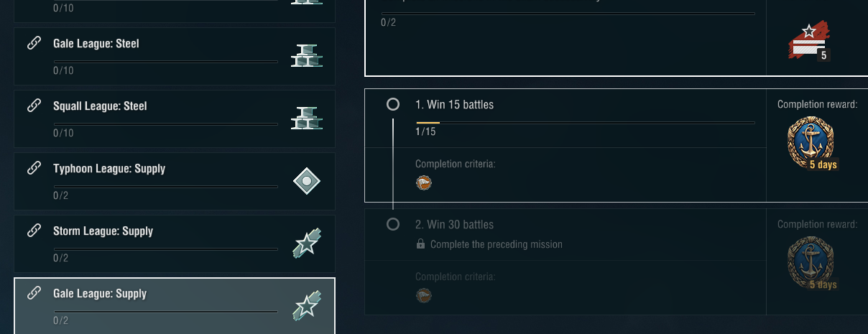Screen dimensions: 868x334
Task: Click the steel icon for Gale League: Steel
Action: 307,55
